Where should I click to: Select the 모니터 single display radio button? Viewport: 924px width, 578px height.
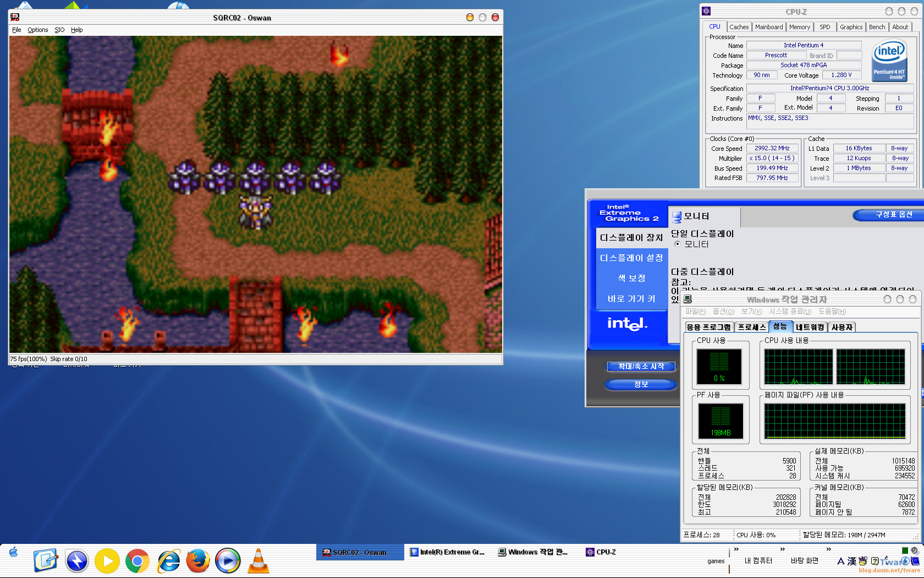click(678, 244)
